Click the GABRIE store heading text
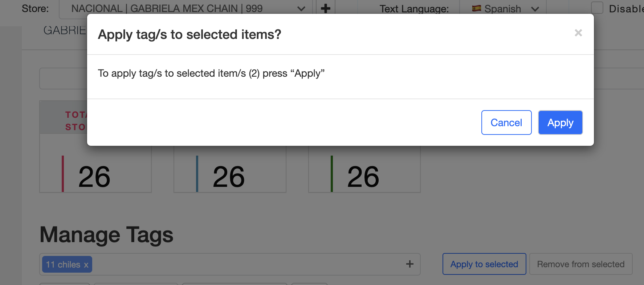Screen dimensions: 644x285 pyautogui.click(x=65, y=31)
